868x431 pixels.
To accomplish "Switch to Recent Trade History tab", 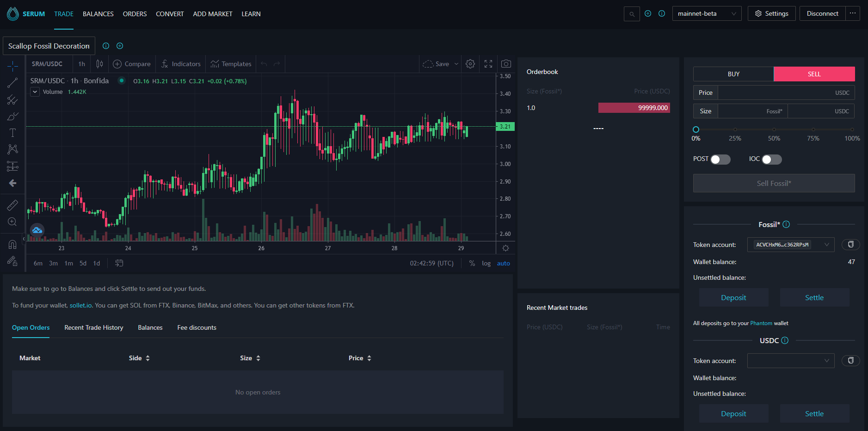I will 94,327.
